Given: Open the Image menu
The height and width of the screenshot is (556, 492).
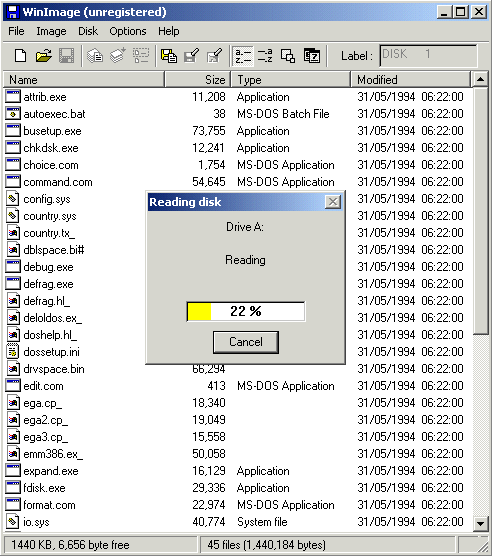Looking at the screenshot, I should click(x=51, y=31).
